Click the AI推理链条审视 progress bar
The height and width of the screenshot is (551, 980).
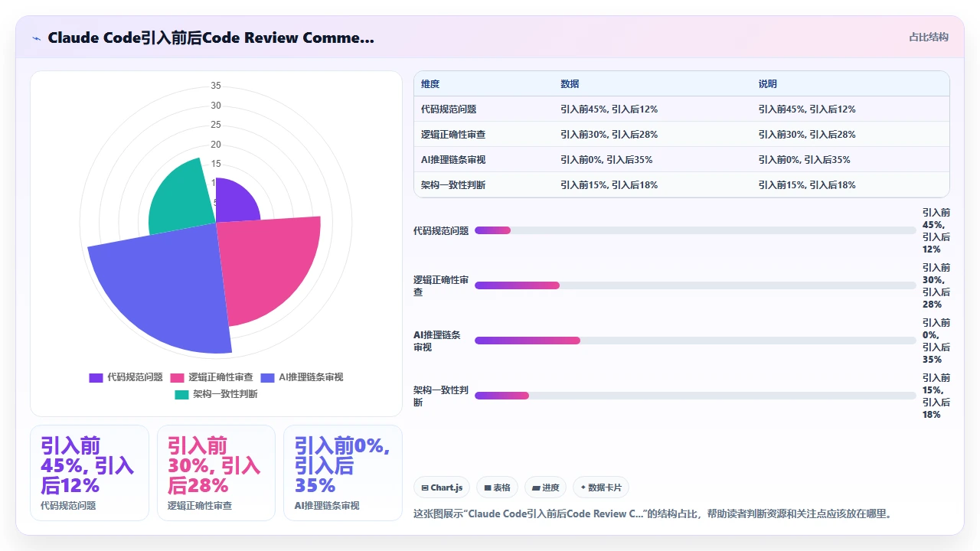[x=695, y=341]
